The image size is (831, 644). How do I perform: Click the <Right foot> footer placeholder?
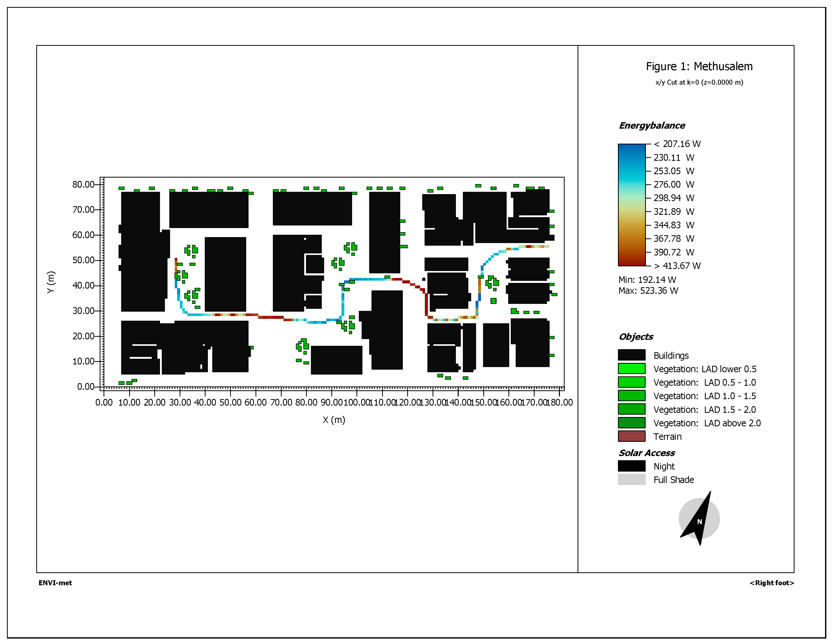(x=772, y=583)
